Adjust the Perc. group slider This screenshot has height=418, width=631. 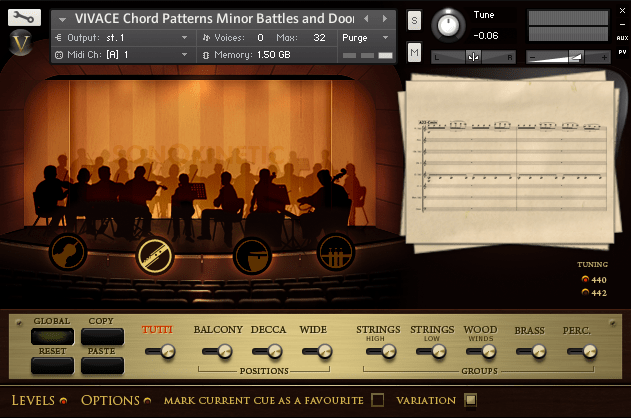coord(582,351)
